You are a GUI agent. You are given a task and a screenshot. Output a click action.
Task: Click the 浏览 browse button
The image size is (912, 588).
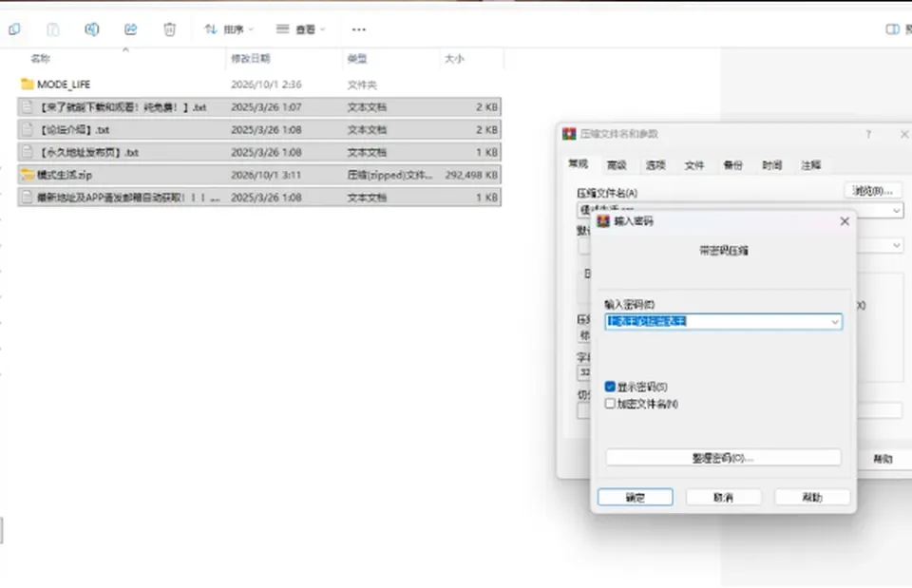[x=872, y=191]
